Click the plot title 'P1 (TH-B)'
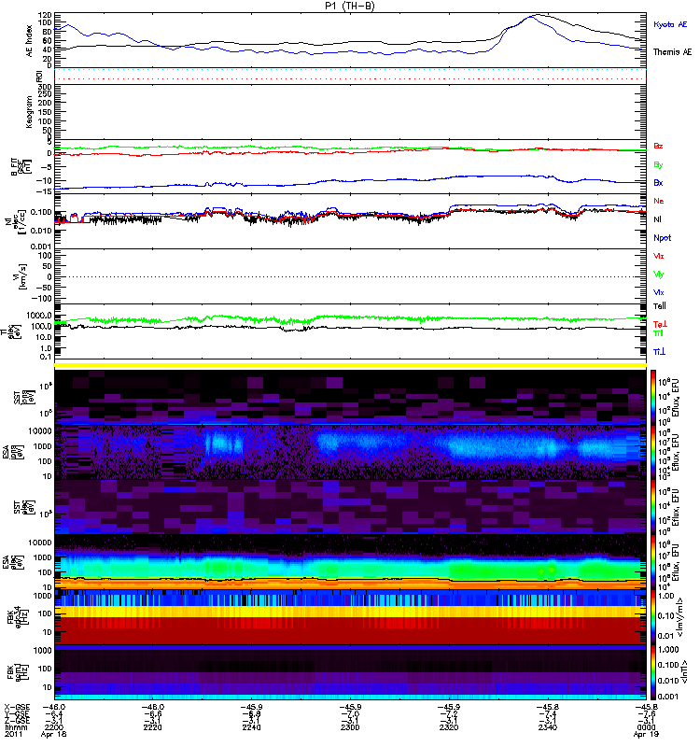 tap(350, 6)
